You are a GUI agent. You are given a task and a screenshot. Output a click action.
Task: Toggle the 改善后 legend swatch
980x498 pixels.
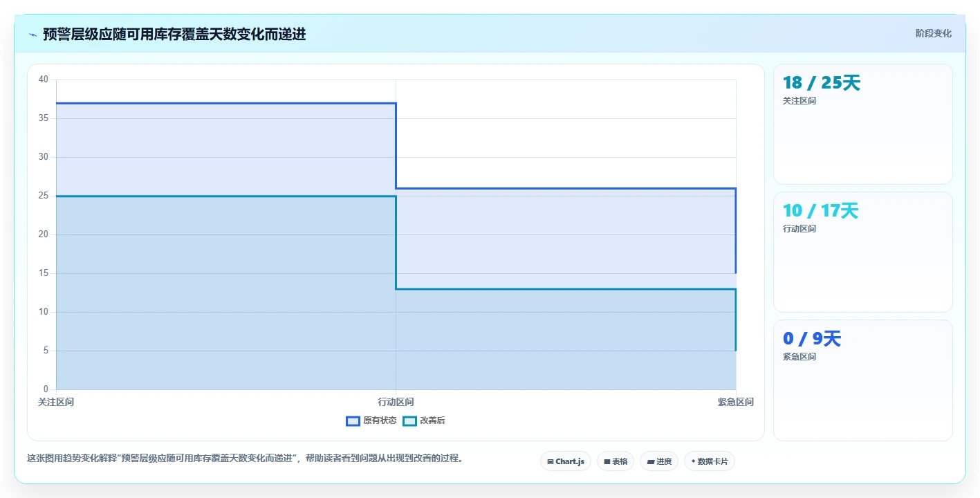coord(409,421)
